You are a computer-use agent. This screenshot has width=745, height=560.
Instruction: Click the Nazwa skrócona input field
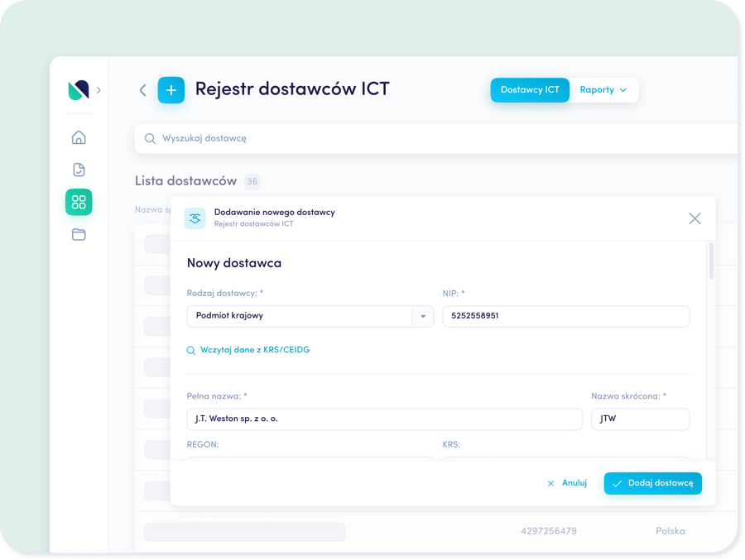click(640, 419)
